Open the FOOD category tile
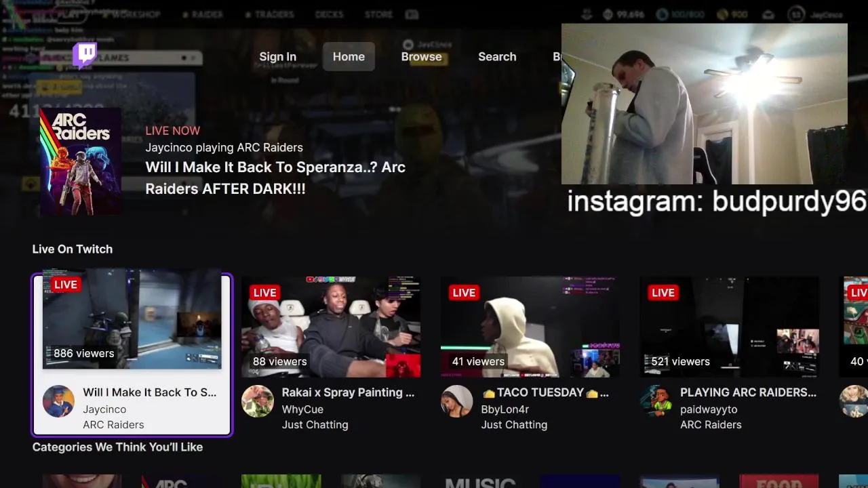Viewport: 868px width, 488px height. (778, 481)
